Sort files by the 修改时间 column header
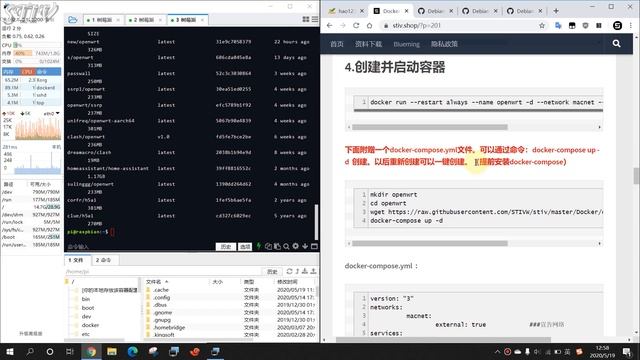 pos(294,282)
